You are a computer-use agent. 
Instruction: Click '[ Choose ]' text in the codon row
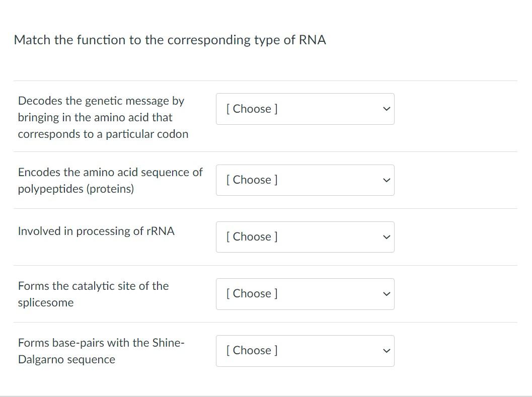[252, 109]
